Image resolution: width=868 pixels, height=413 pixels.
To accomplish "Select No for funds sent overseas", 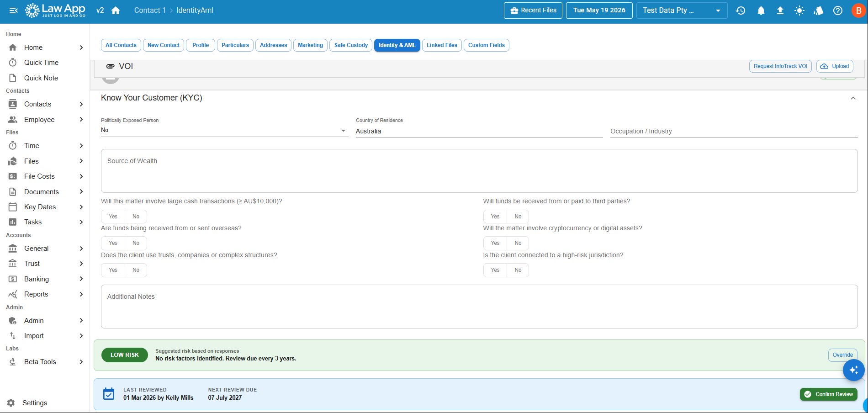I will coord(136,243).
